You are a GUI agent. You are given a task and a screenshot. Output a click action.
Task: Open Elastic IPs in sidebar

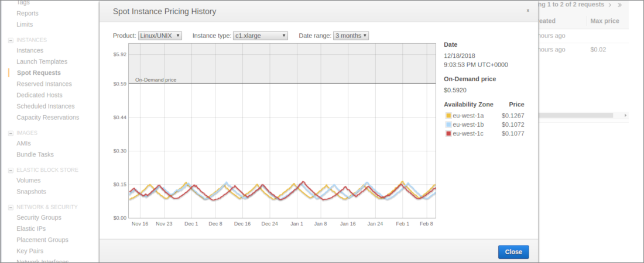point(31,229)
